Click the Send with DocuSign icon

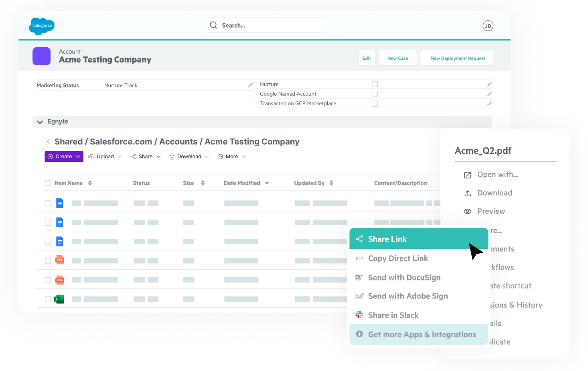tap(359, 277)
